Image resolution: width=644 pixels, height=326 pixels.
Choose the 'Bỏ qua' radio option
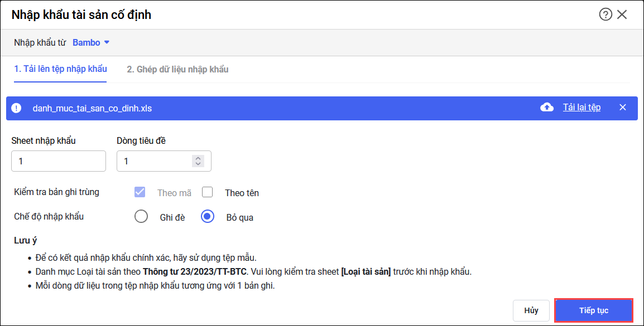pyautogui.click(x=208, y=217)
